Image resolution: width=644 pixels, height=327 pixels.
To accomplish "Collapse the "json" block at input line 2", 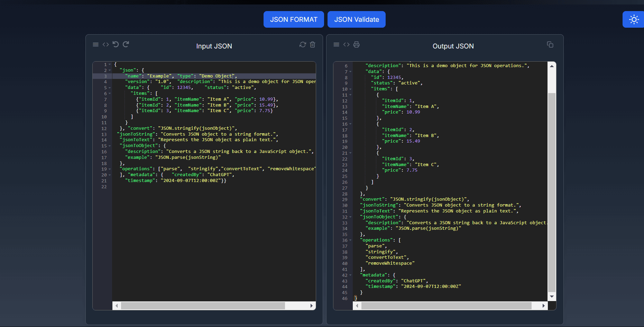I will pos(110,70).
